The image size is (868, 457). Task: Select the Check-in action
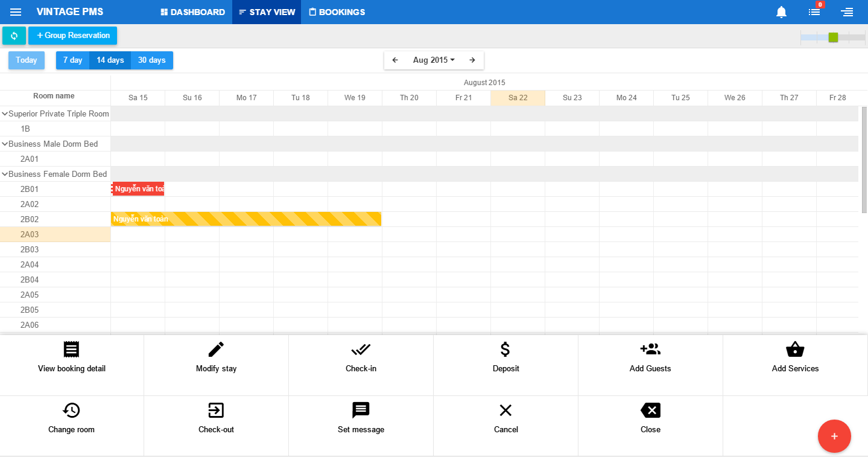[x=361, y=358]
